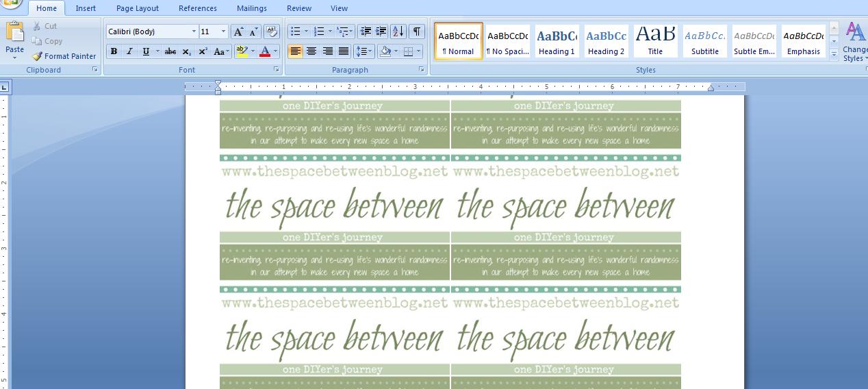Click the red font color button
The image size is (868, 389).
pos(265,51)
